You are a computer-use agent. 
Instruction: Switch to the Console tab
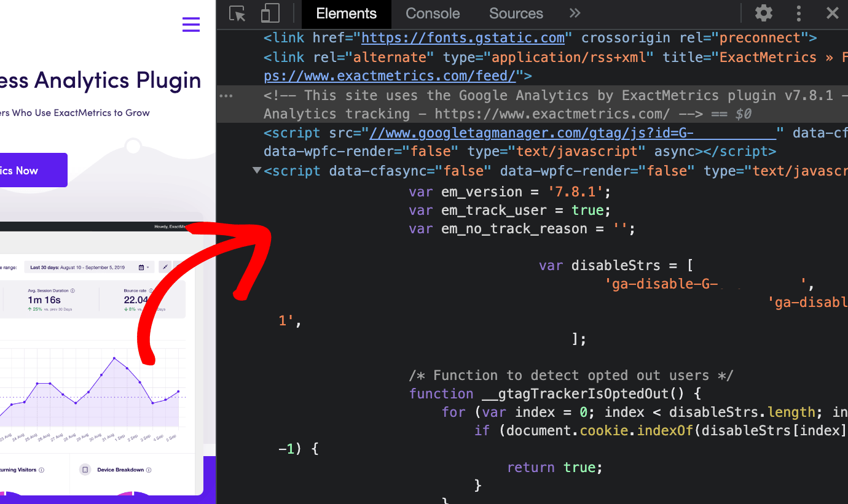432,13
